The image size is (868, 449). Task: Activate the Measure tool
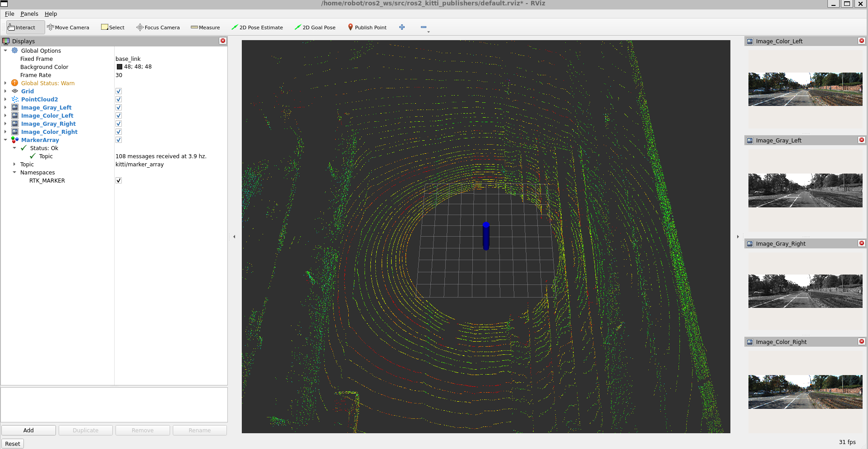click(205, 27)
